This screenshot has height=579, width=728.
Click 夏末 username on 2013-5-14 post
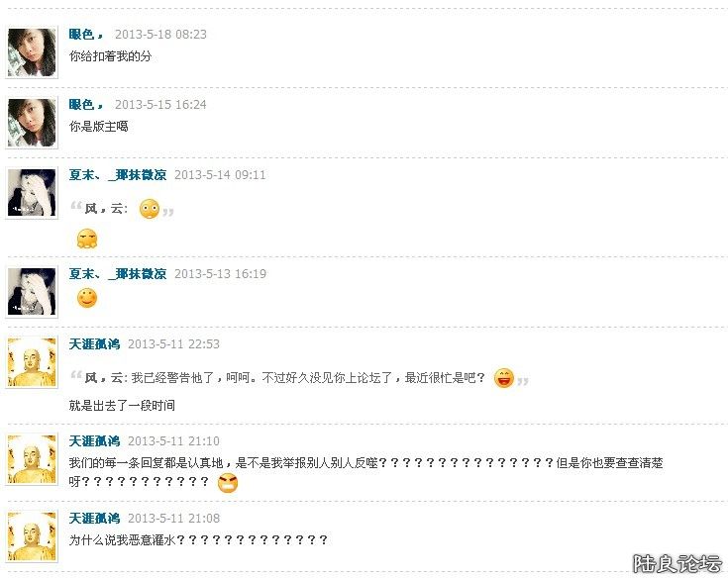pyautogui.click(x=118, y=175)
